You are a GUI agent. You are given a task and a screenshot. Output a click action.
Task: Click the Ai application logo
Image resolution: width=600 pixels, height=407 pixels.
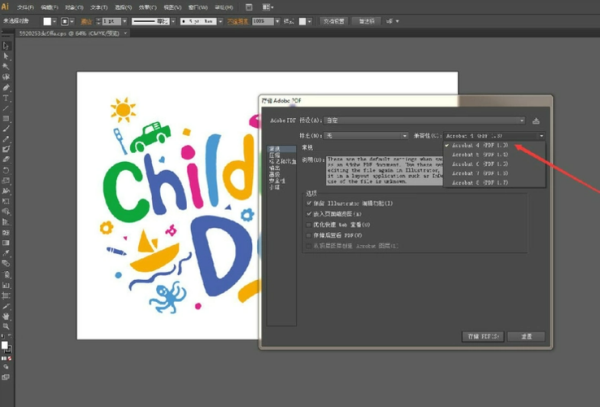7,6
